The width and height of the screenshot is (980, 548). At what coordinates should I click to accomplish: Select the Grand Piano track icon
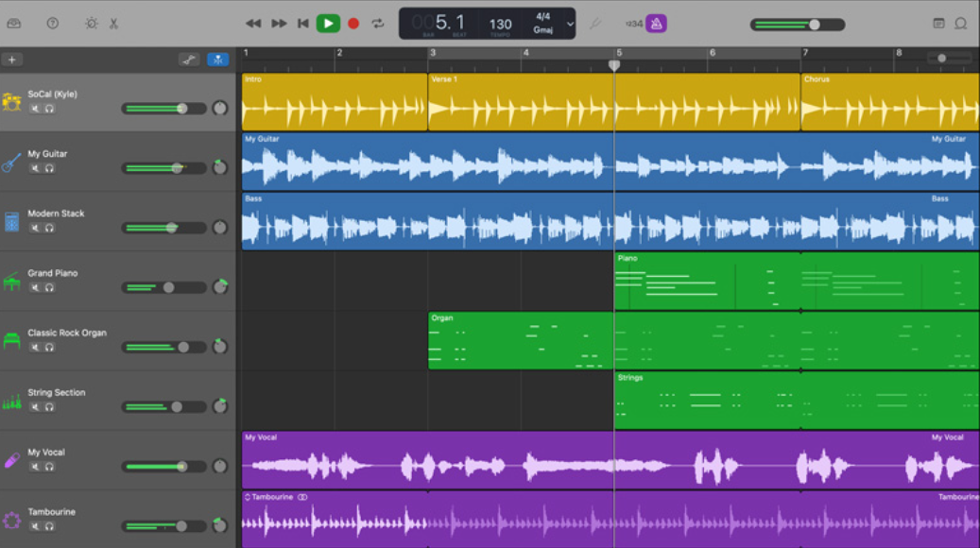point(12,282)
